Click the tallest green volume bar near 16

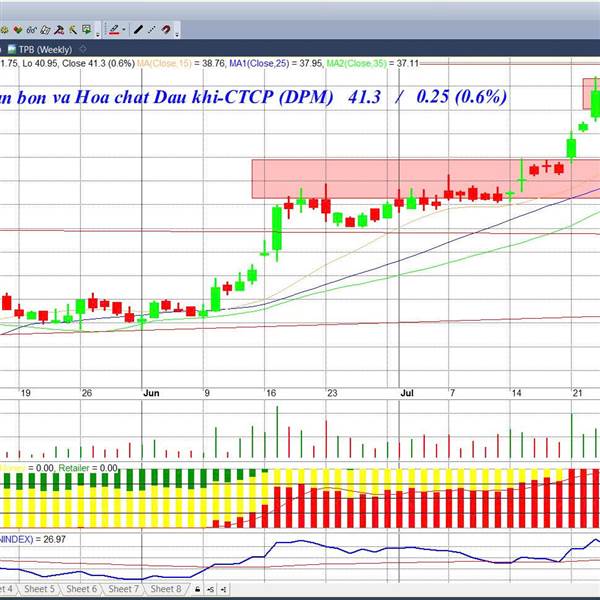pos(277,432)
